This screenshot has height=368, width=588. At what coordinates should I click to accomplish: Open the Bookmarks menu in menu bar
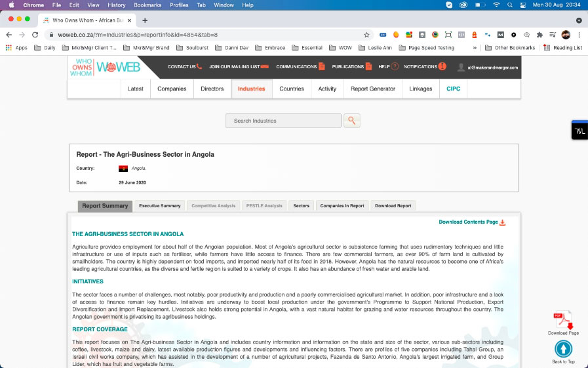click(147, 5)
